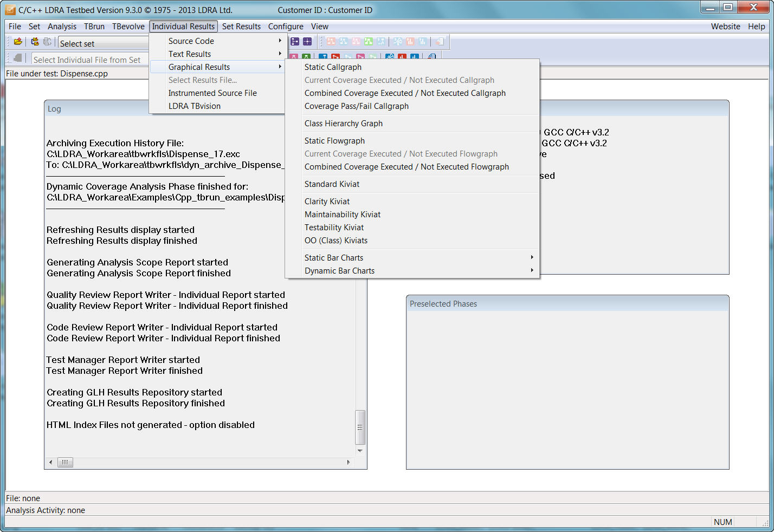The width and height of the screenshot is (774, 532).
Task: Open LDRA TBvision from the menu
Action: (194, 106)
